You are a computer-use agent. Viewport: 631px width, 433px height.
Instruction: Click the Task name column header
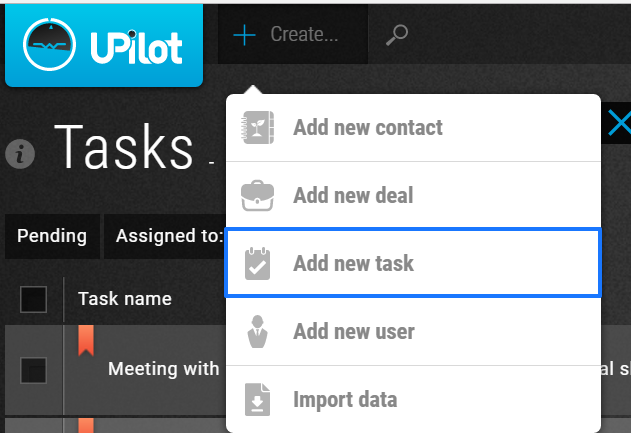click(x=125, y=299)
